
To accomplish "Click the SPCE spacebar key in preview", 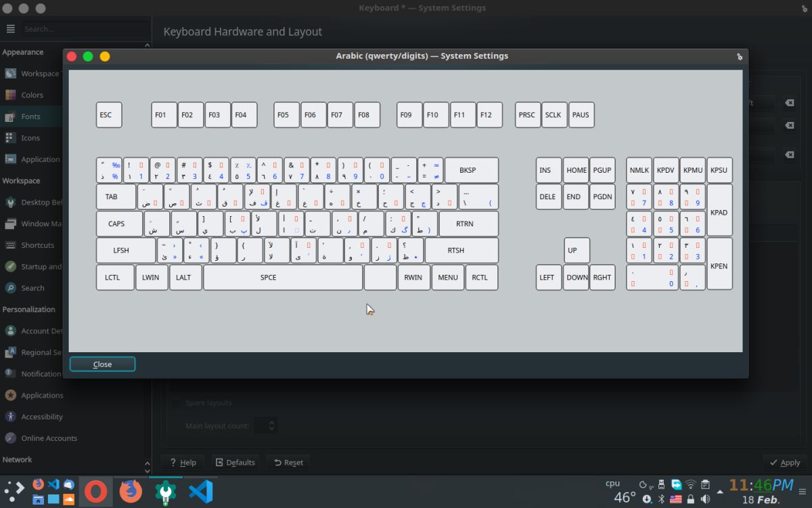I will (283, 278).
